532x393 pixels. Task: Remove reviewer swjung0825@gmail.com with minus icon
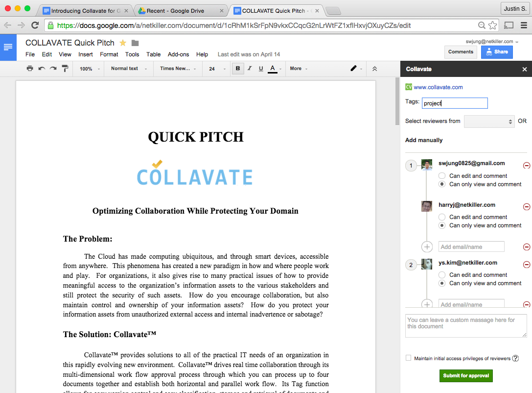click(527, 166)
